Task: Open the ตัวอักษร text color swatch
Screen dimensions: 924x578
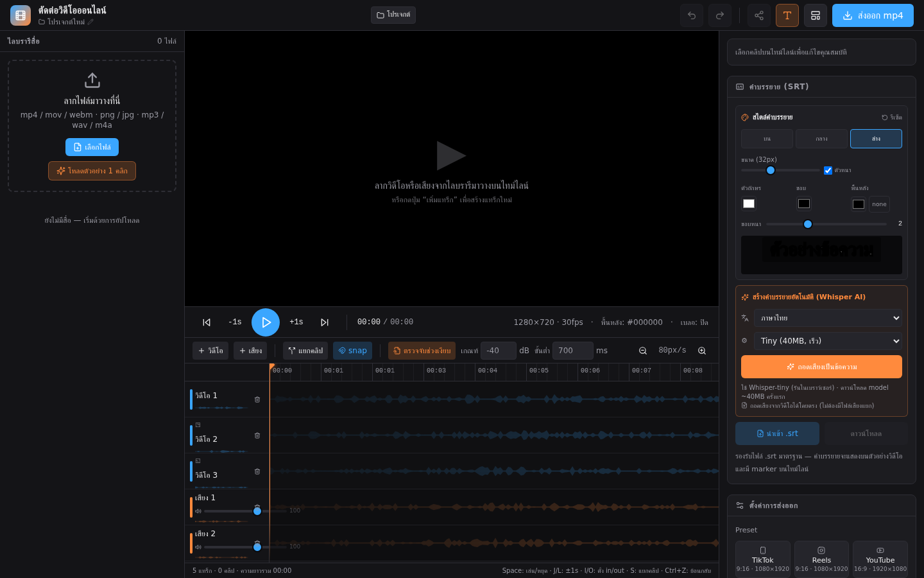Action: [x=749, y=204]
